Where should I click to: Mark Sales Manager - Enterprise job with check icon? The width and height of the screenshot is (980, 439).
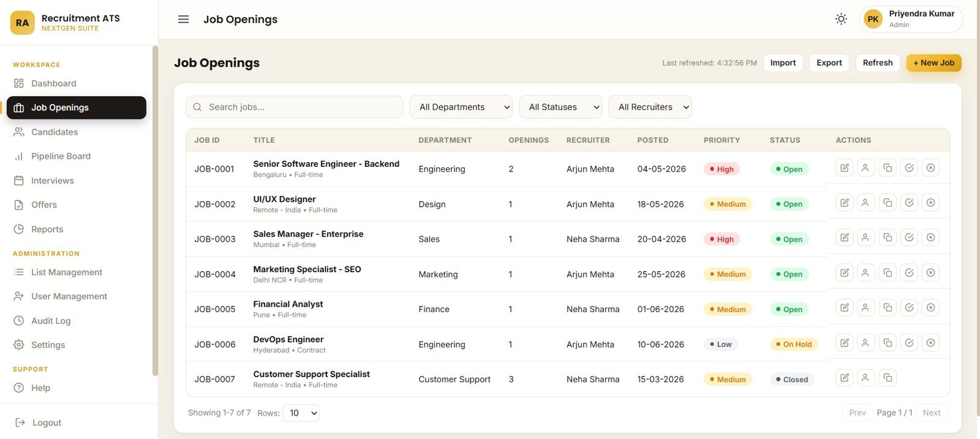point(910,238)
